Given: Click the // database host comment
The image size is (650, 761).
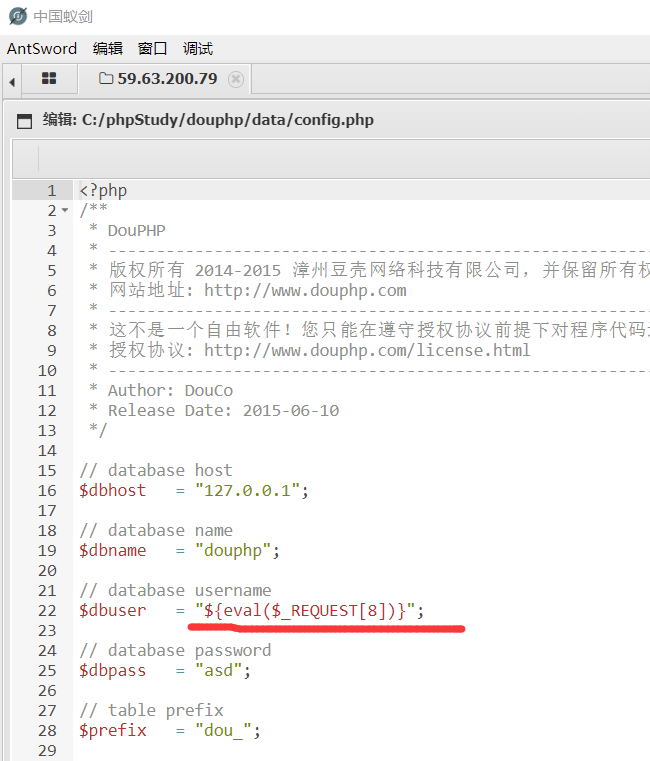Looking at the screenshot, I should pyautogui.click(x=156, y=470).
